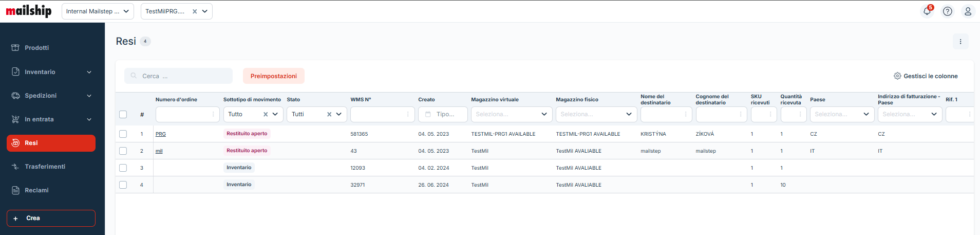Click the calendar icon in the Creato filter
The image size is (980, 235).
428,114
